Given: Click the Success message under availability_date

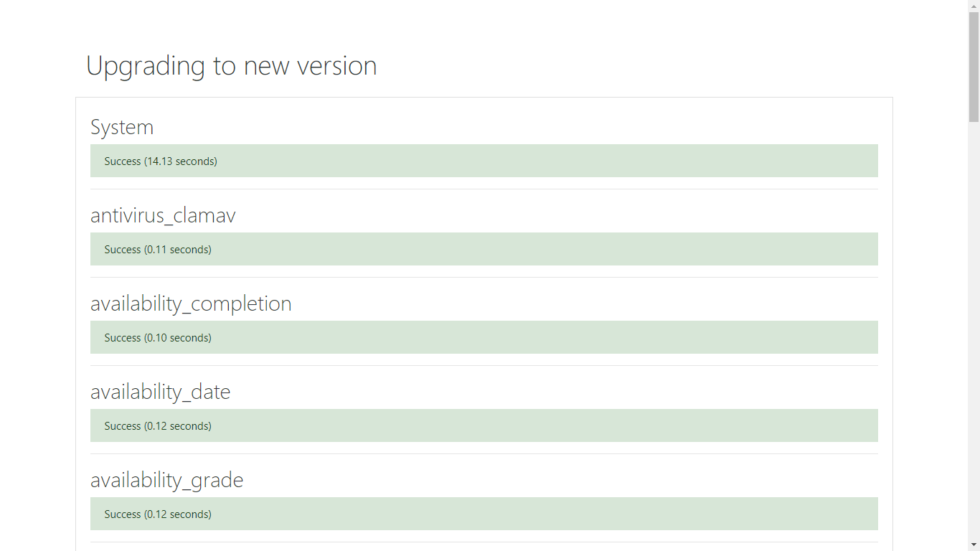Looking at the screenshot, I should click(484, 425).
